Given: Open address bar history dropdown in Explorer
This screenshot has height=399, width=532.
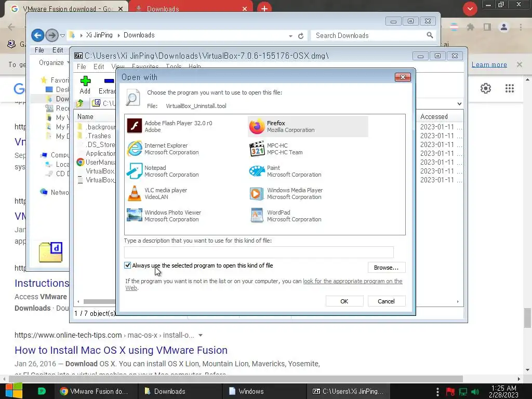Looking at the screenshot, I should 291,36.
